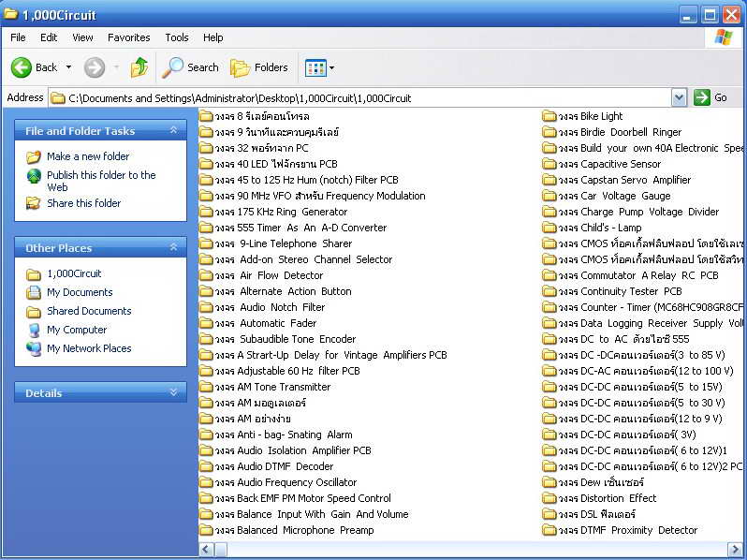The height and width of the screenshot is (560, 747).
Task: Click the horizontal scrollbar right arrow
Action: [735, 549]
